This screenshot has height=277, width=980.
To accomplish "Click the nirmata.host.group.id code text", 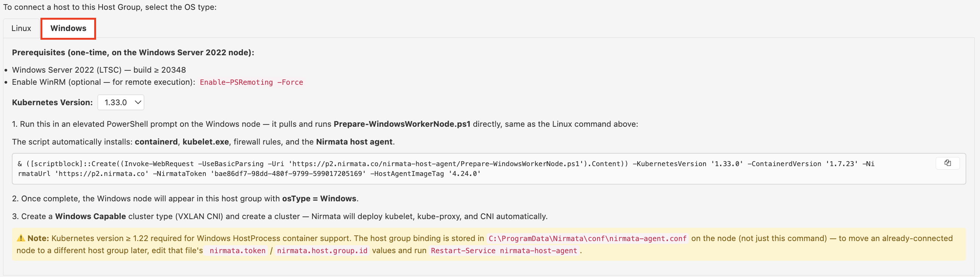I will coord(322,251).
